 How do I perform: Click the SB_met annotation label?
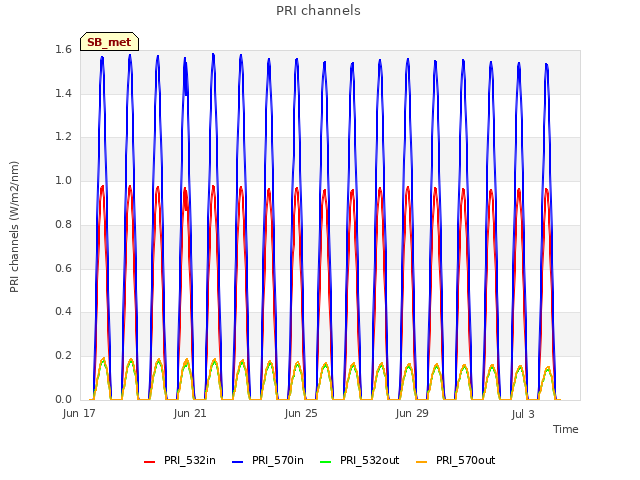coord(109,42)
